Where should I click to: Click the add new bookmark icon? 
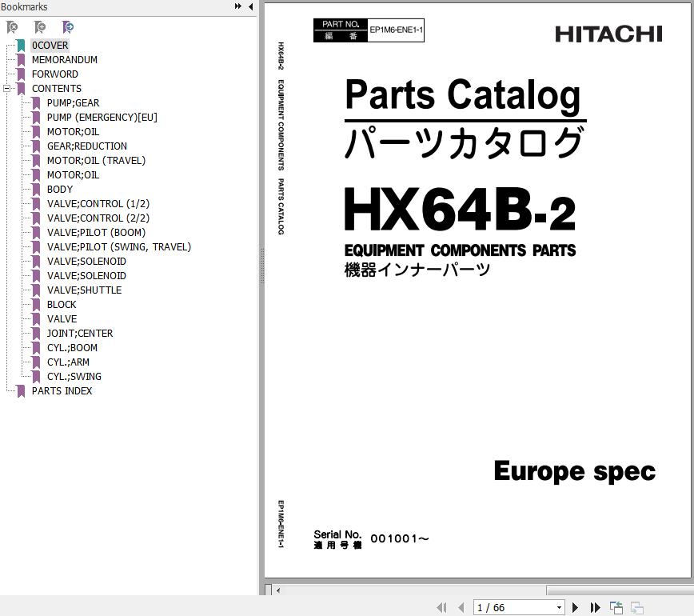(x=40, y=27)
